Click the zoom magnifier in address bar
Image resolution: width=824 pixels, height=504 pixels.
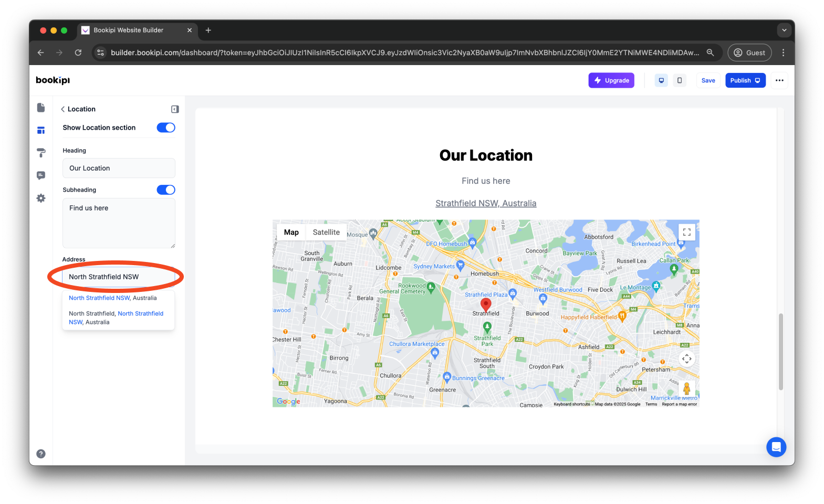coord(710,52)
